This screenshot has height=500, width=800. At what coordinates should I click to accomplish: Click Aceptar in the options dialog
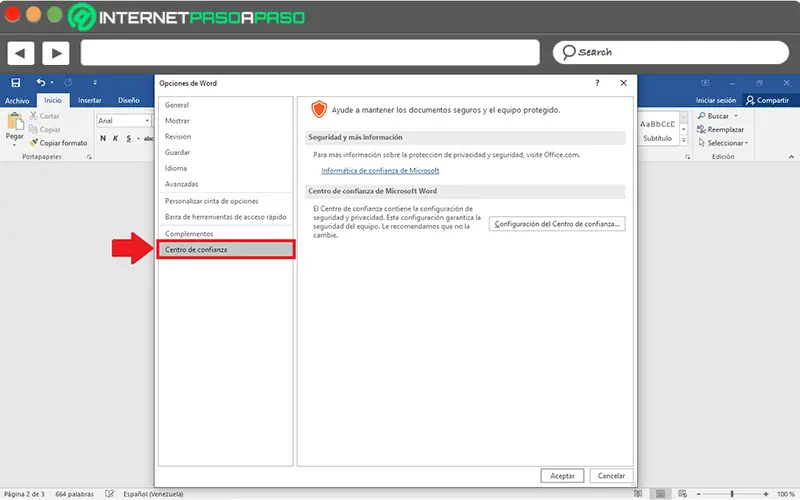coord(562,476)
